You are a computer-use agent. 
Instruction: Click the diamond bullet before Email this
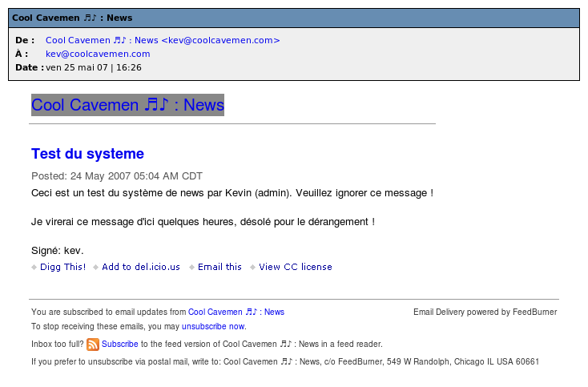click(192, 268)
